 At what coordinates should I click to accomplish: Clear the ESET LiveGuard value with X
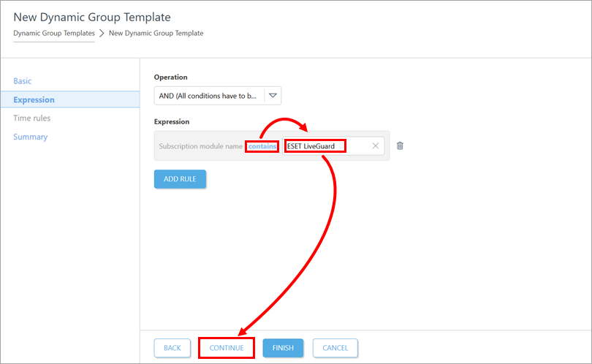point(376,146)
